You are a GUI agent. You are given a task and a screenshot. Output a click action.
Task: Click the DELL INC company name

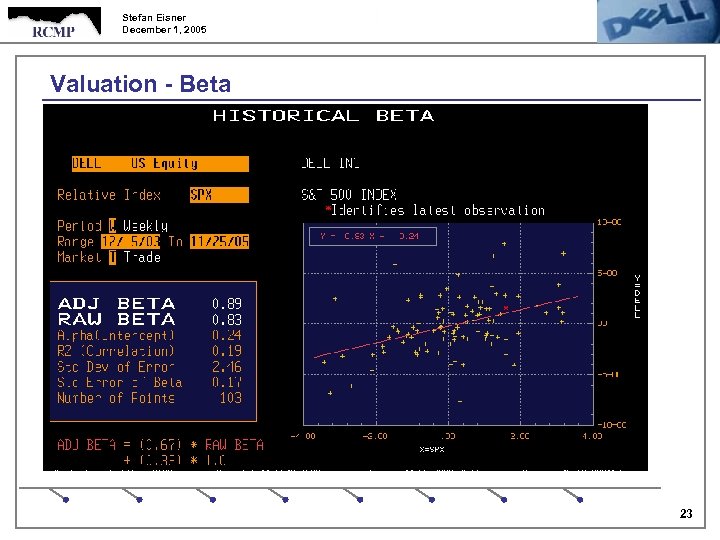coord(331,163)
